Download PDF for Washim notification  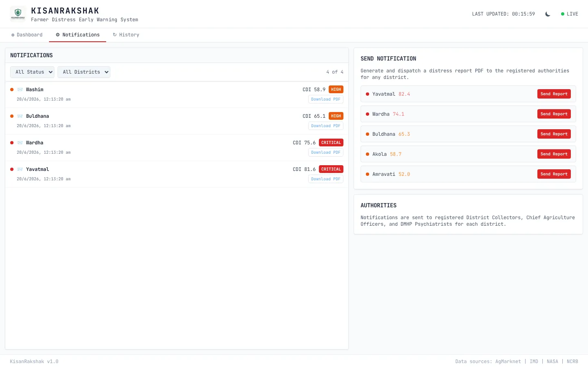326,99
